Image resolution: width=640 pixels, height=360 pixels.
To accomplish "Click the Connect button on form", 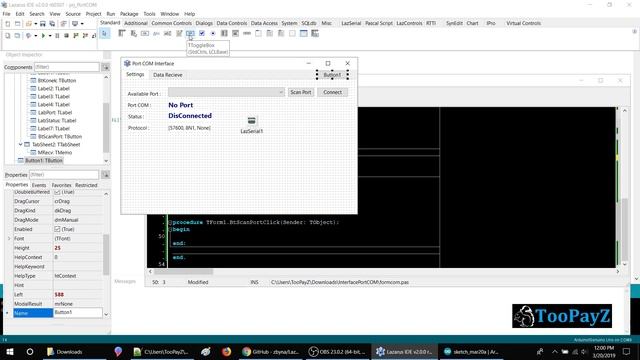I will tap(333, 92).
